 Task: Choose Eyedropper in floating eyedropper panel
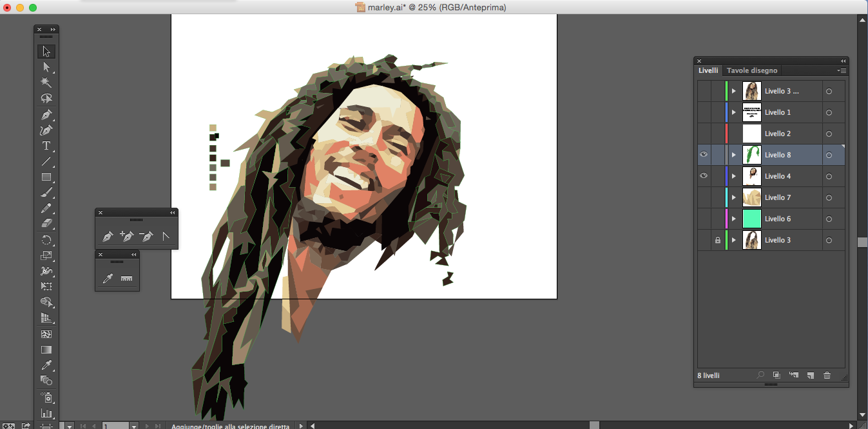(108, 279)
